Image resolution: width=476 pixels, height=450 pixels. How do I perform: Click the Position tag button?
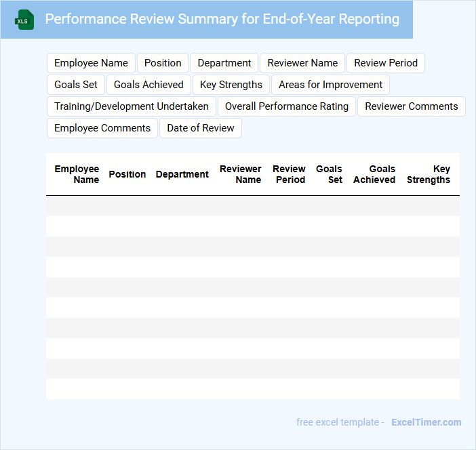coord(163,63)
